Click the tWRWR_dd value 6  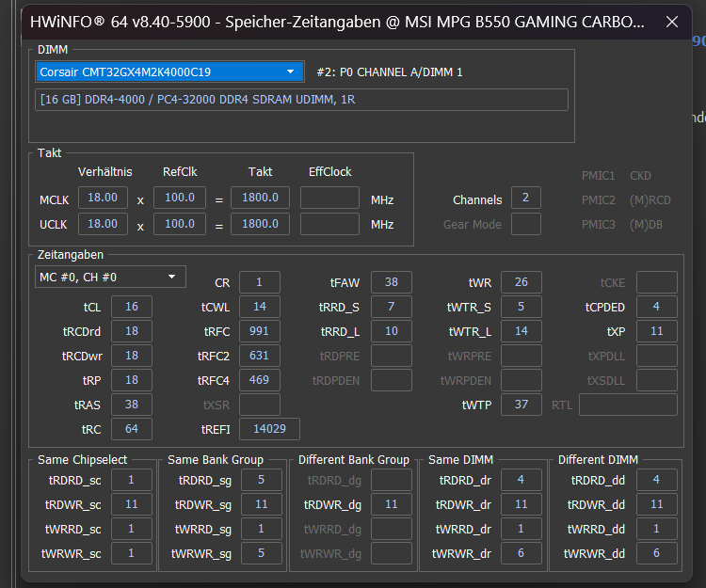pos(656,553)
